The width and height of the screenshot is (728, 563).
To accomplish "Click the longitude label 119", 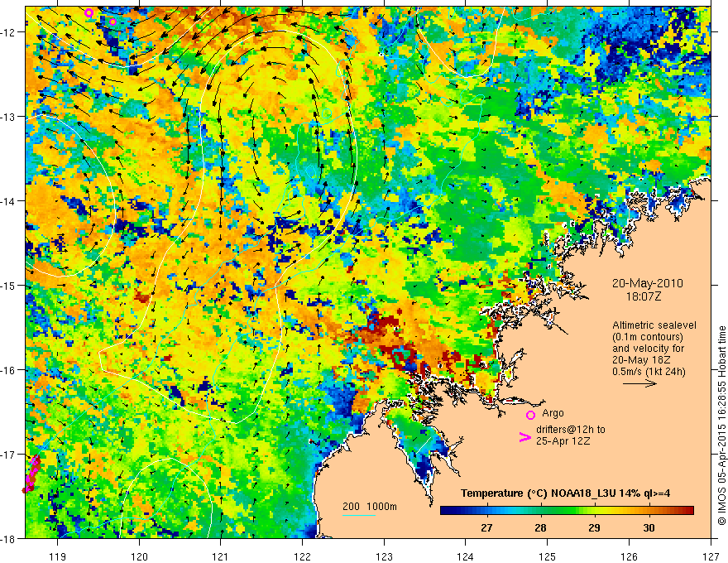I will [x=58, y=556].
